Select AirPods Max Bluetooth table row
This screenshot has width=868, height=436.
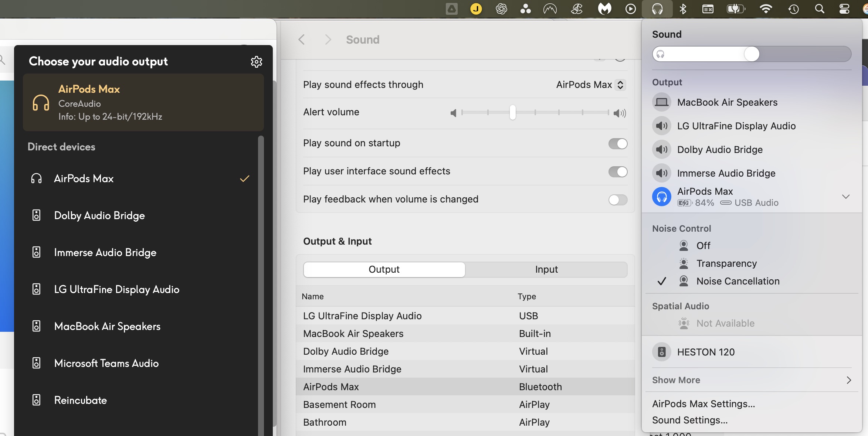[465, 387]
